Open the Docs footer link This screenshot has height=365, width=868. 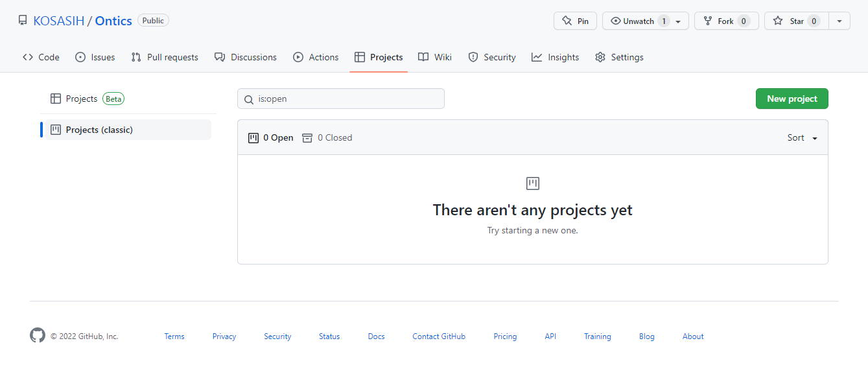377,336
